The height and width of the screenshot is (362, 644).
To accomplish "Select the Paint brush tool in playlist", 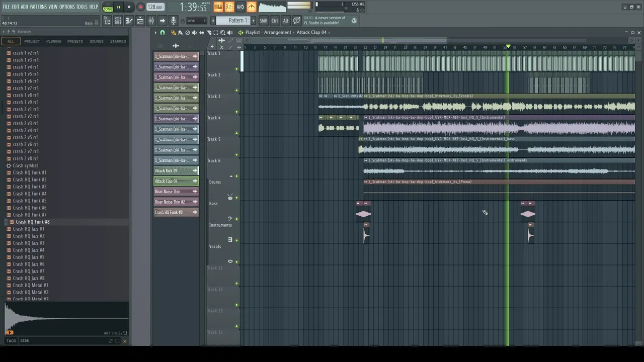I will [x=181, y=32].
